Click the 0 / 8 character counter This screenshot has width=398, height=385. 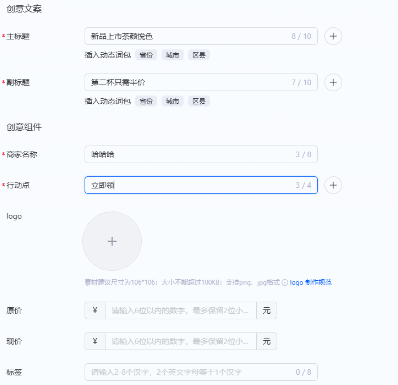tap(303, 372)
